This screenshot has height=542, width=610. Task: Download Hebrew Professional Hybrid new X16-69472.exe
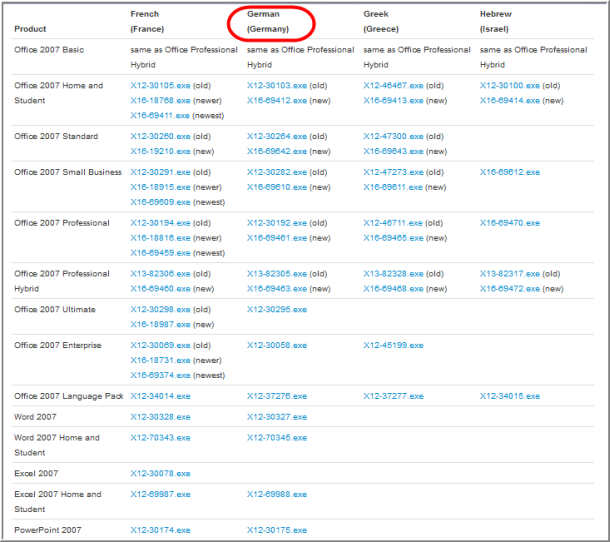point(510,289)
